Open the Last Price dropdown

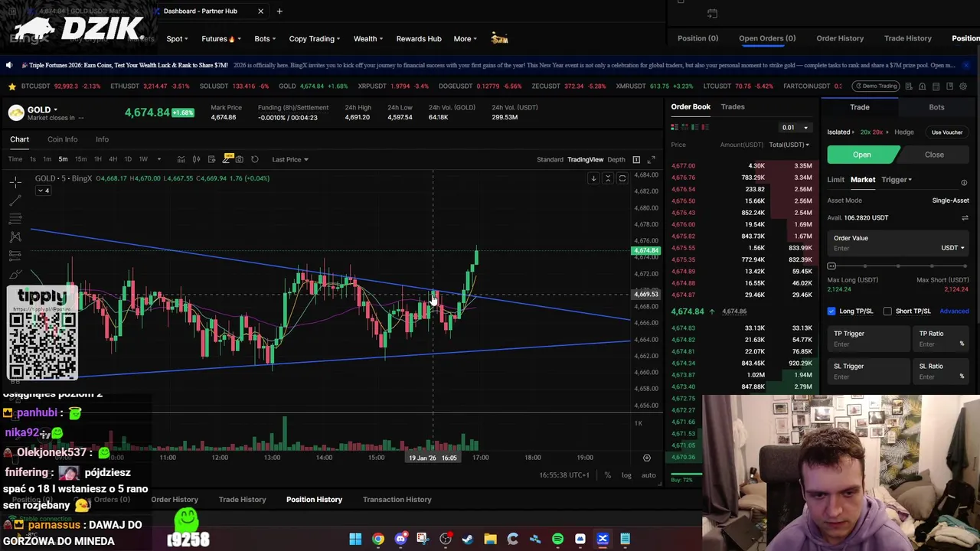point(290,159)
